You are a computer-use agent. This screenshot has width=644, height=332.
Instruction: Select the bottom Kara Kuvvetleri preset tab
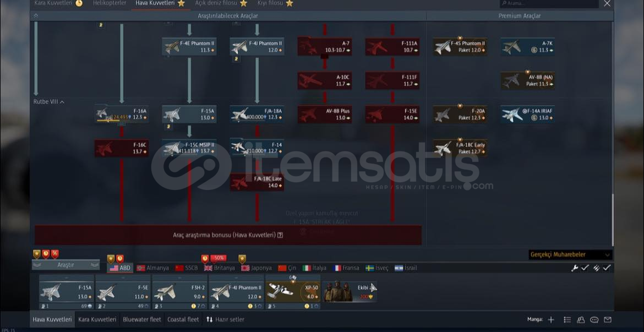97,319
